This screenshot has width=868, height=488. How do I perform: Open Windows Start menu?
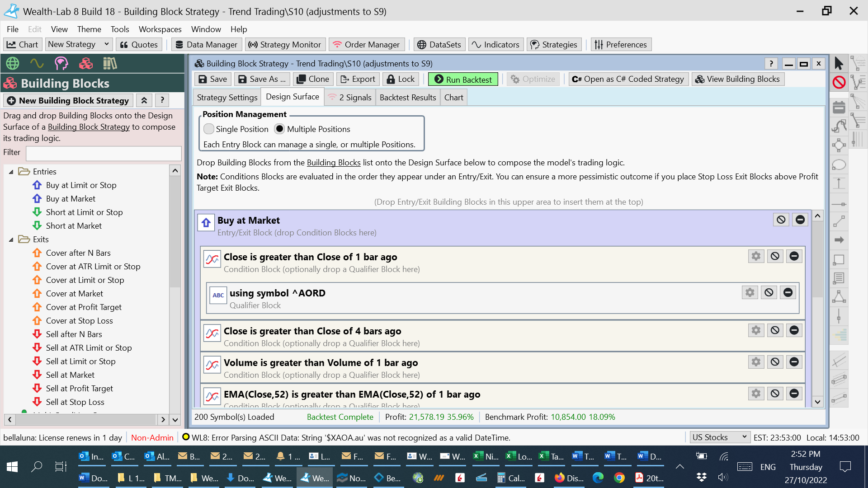[12, 467]
